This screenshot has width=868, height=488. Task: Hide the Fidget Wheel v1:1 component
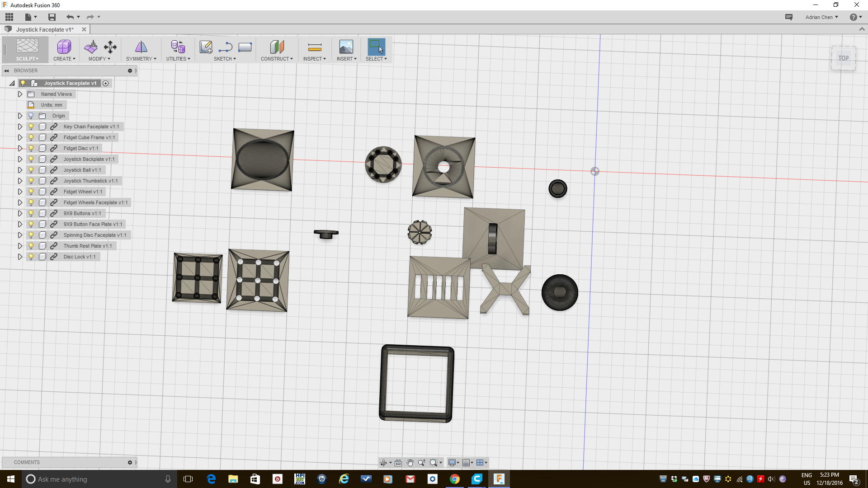pos(31,192)
